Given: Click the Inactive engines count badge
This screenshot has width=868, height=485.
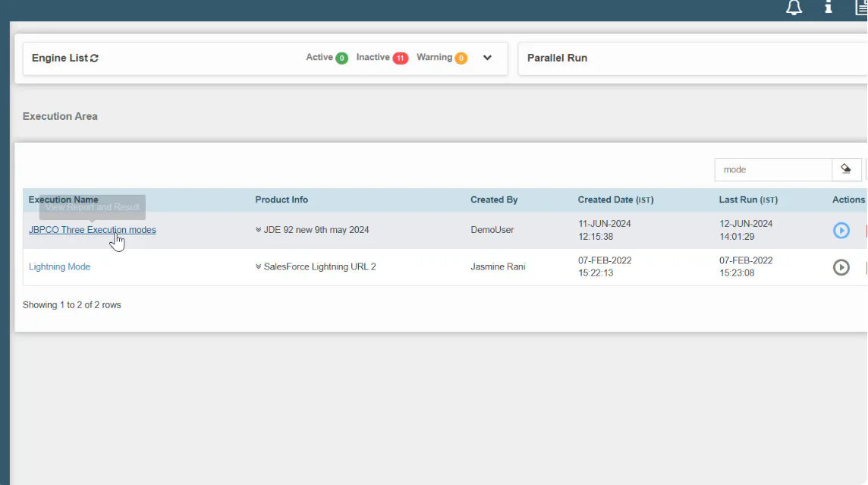Looking at the screenshot, I should click(x=400, y=58).
